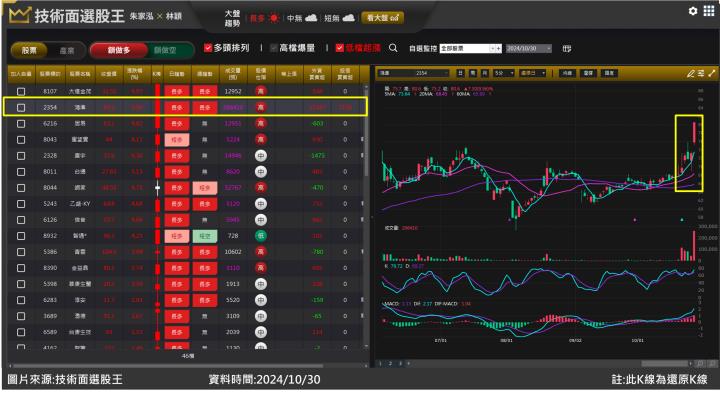Click the 高 badge in row 8107

point(260,91)
